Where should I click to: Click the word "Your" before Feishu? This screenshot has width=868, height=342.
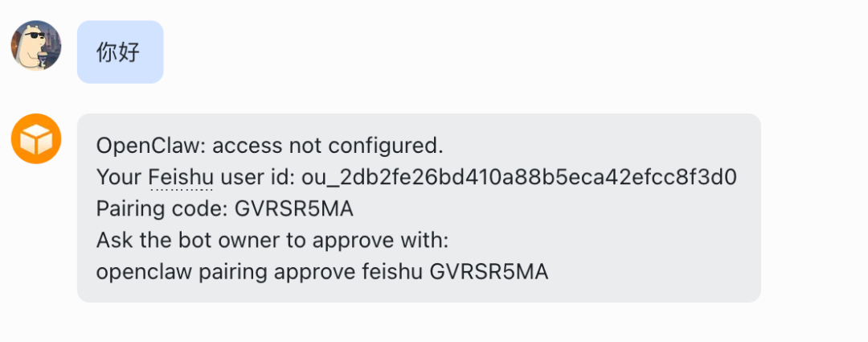120,177
